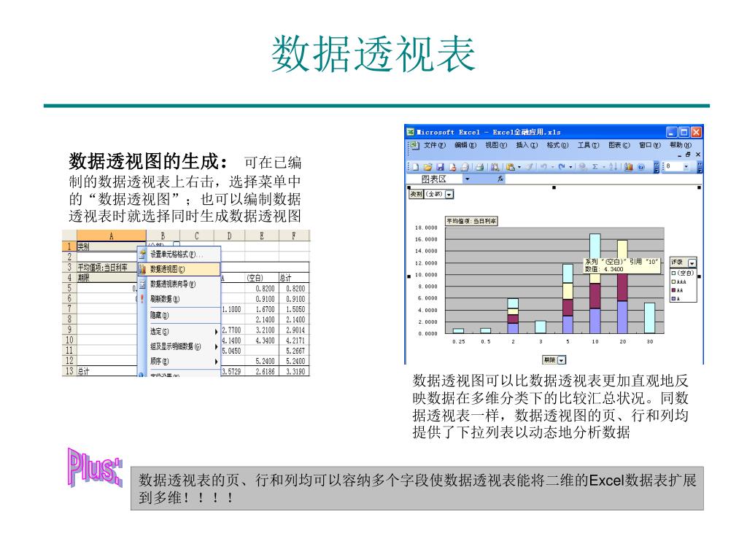Image resolution: width=747 pixels, height=560 pixels.
Task: Click the 平均值项:当日利率 data field button
Action: [472, 221]
